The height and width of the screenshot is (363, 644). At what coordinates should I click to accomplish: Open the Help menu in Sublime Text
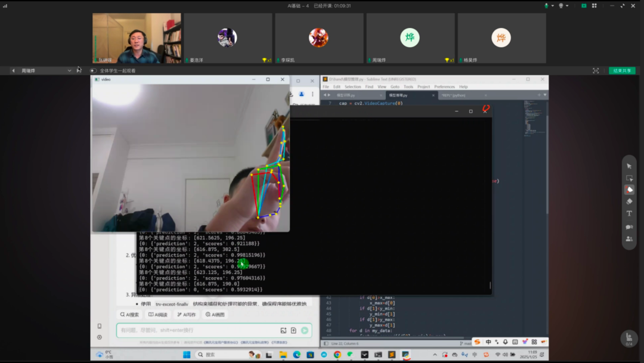click(463, 86)
